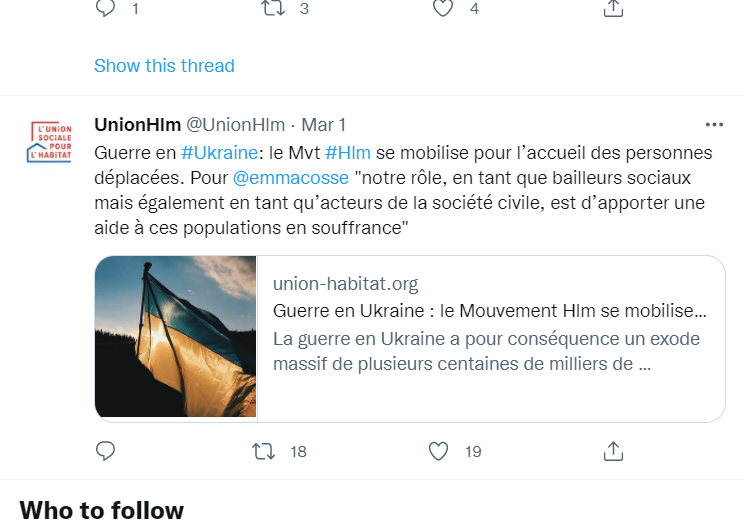Share the UnionHlm tweet

point(614,451)
